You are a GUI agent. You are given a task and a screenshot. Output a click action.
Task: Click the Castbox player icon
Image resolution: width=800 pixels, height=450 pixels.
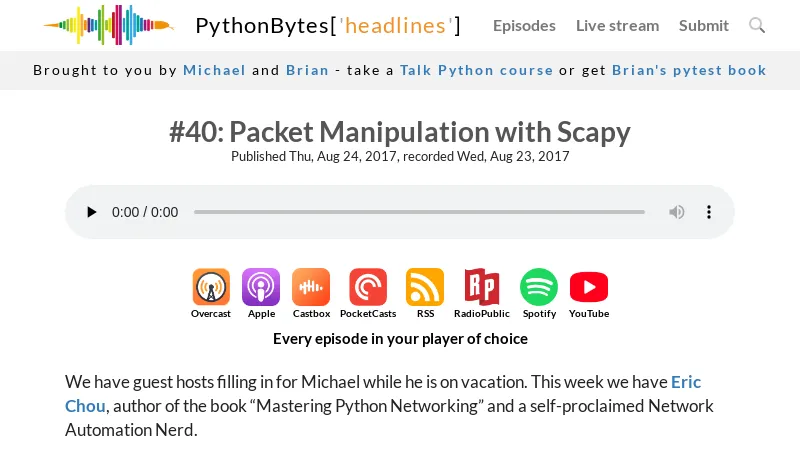coord(311,287)
